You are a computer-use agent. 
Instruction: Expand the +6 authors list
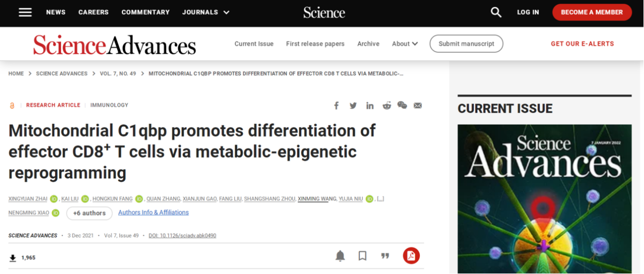[89, 213]
